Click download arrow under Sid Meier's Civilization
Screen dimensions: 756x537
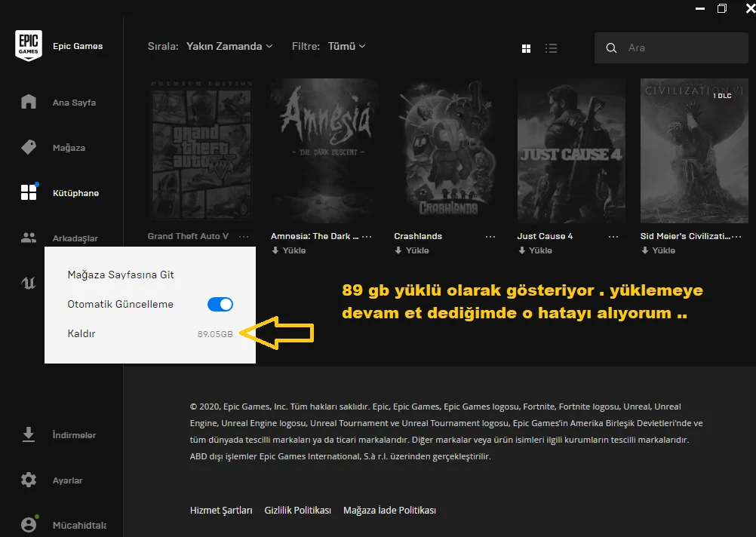click(644, 250)
